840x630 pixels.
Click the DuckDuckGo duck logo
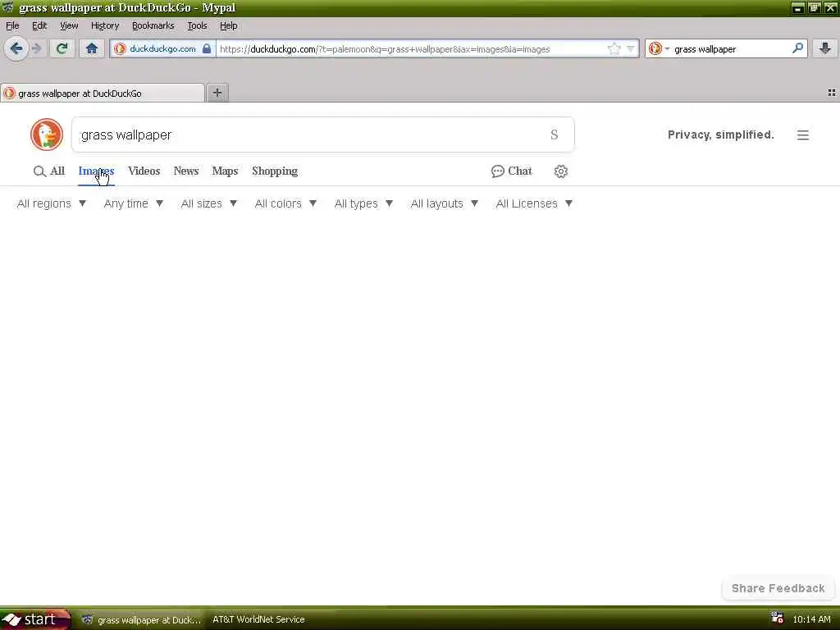click(x=47, y=135)
